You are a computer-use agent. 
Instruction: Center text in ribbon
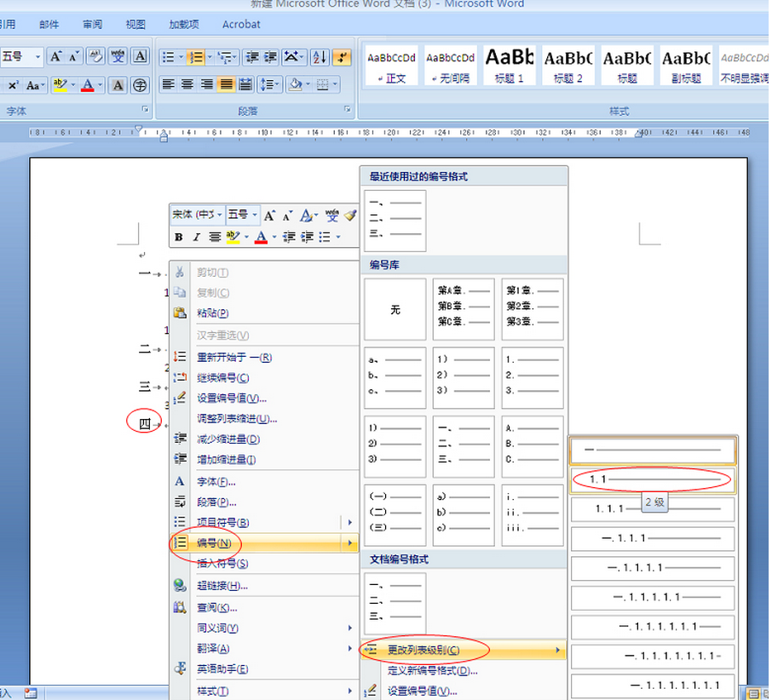(x=187, y=84)
